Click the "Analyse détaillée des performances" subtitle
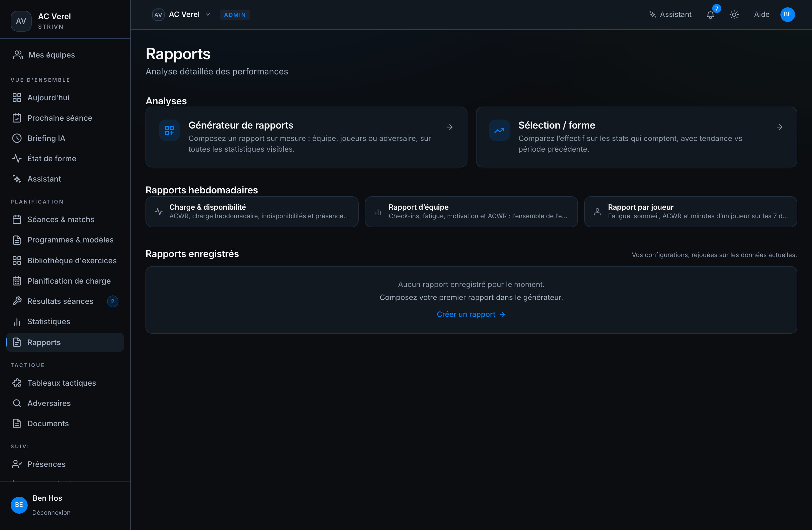 [x=217, y=71]
